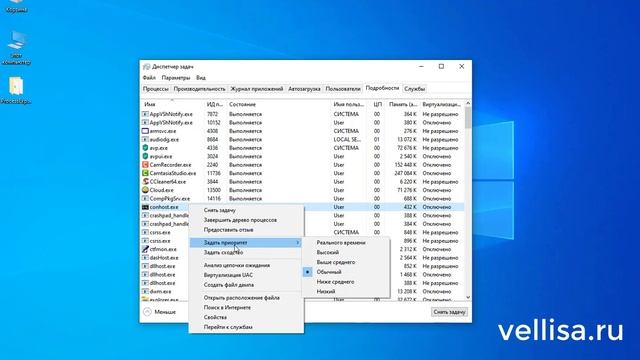Click the CompPkgSrv.exe process icon
The width and height of the screenshot is (640, 360).
[145, 198]
